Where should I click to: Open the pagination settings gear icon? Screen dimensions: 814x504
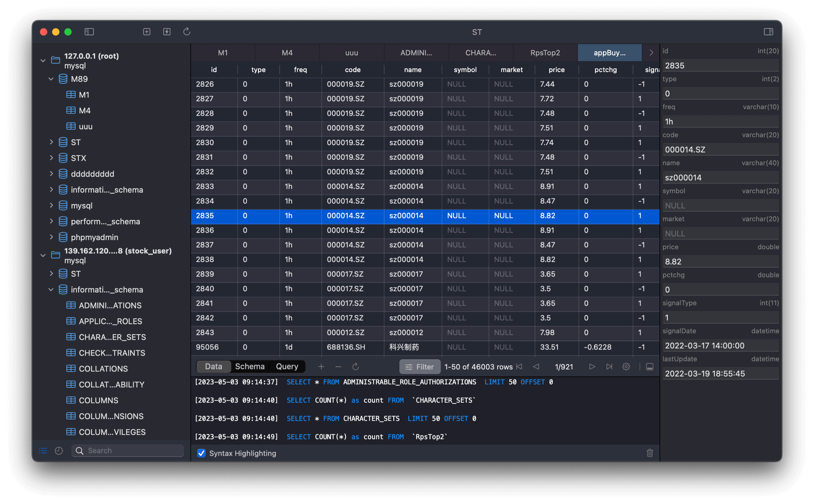point(626,367)
